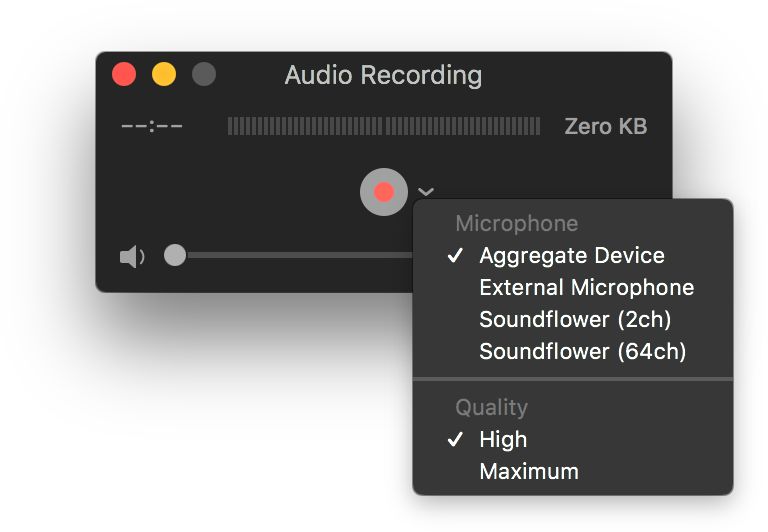Viewport: 768px width, 532px height.
Task: Click the speaker volume icon
Action: coord(132,256)
